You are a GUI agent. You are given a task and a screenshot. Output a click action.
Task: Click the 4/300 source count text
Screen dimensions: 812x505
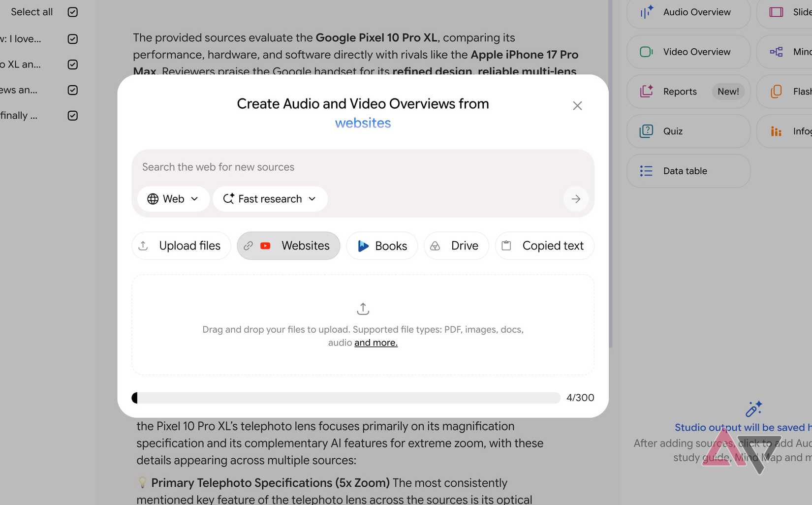pos(580,398)
